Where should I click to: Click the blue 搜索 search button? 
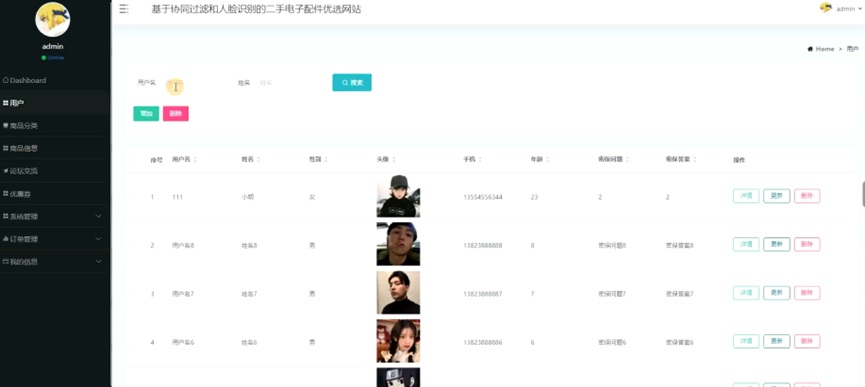click(x=352, y=83)
